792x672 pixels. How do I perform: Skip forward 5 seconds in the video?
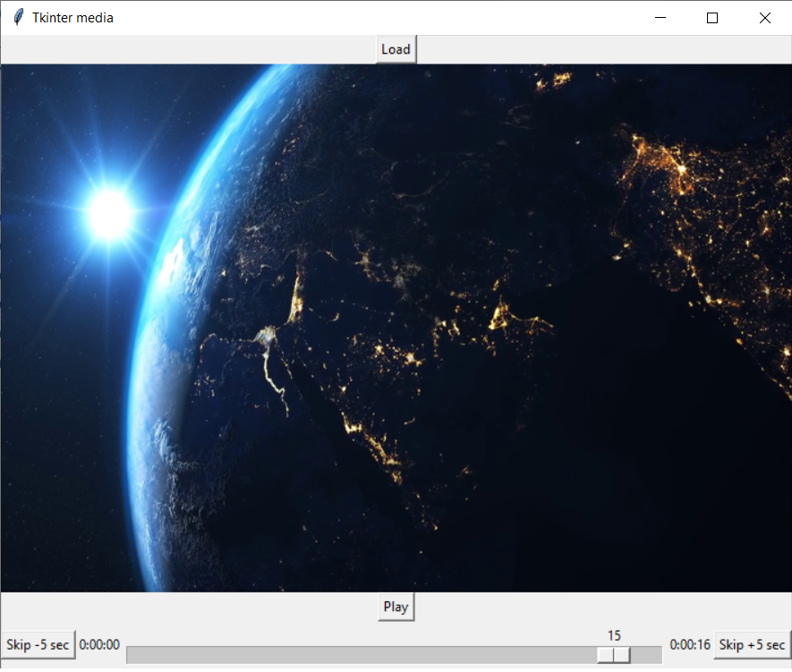[752, 645]
